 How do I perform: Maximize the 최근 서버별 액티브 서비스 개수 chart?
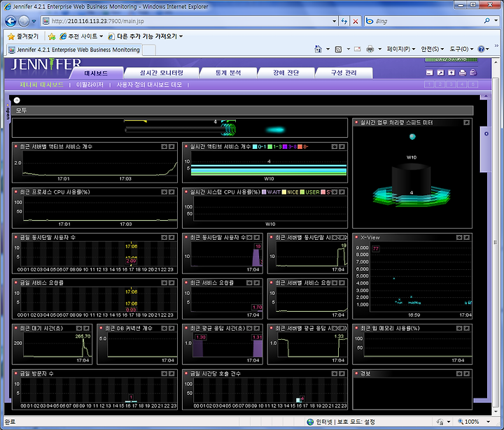pyautogui.click(x=171, y=146)
